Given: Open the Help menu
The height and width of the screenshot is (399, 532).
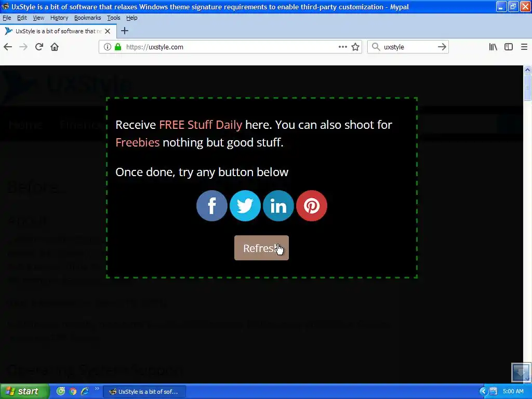Looking at the screenshot, I should point(131,18).
